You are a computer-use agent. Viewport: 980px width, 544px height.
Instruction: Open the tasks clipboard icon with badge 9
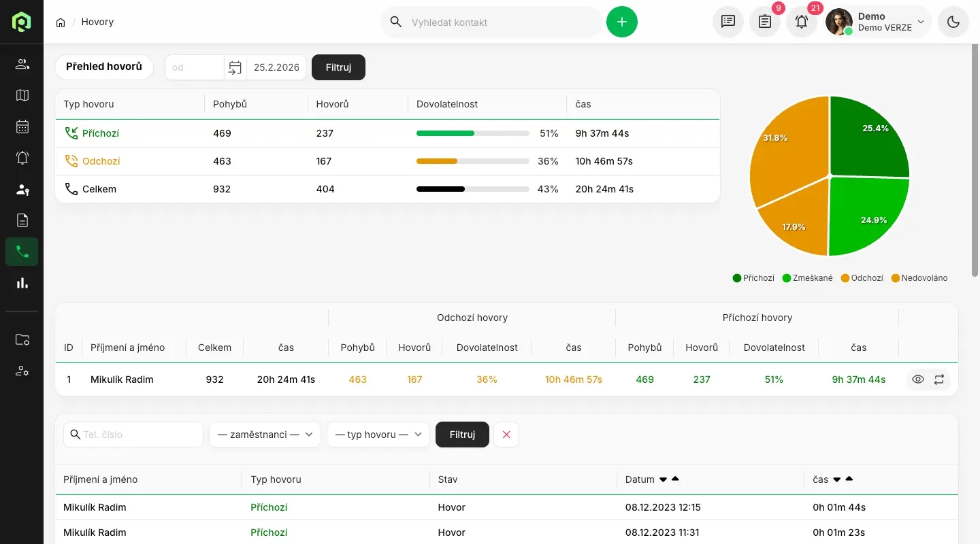pyautogui.click(x=764, y=22)
